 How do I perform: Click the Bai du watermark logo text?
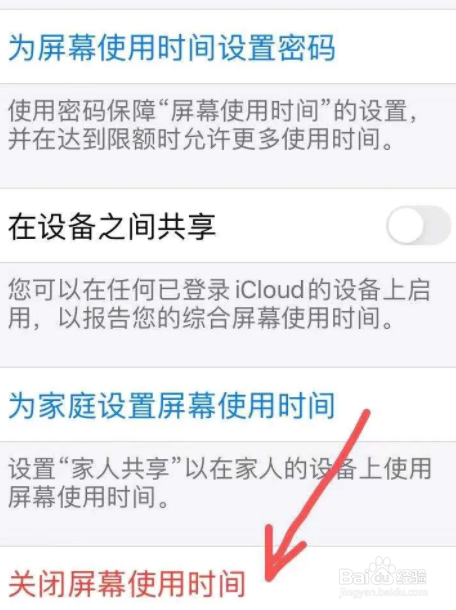(367, 577)
